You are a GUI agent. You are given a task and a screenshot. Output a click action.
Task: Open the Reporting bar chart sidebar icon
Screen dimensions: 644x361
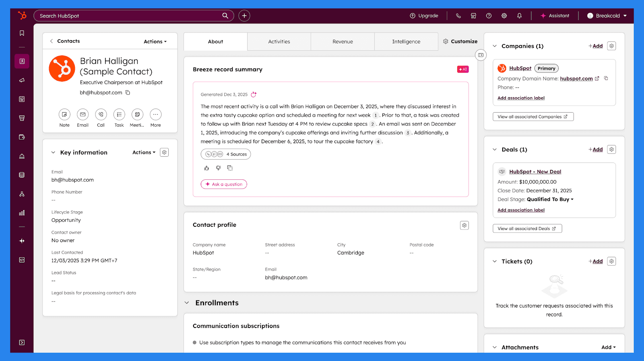pyautogui.click(x=22, y=213)
